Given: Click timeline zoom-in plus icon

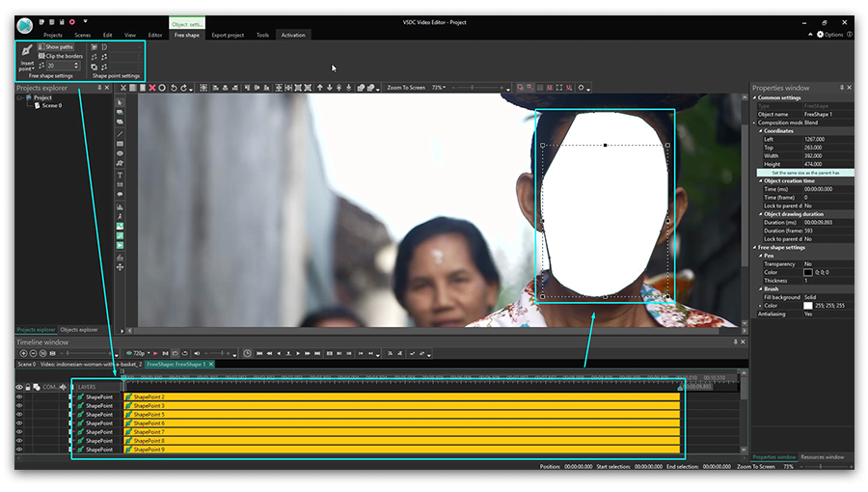Looking at the screenshot, I should click(x=23, y=354).
